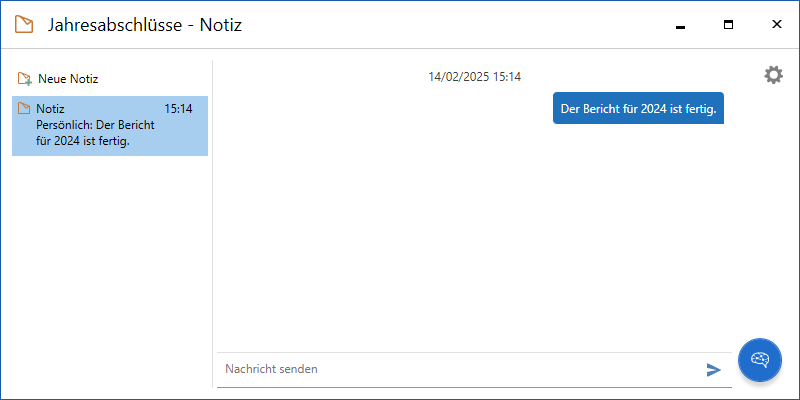The image size is (800, 400).
Task: Click the empty sidebar area below the note
Action: 110,270
